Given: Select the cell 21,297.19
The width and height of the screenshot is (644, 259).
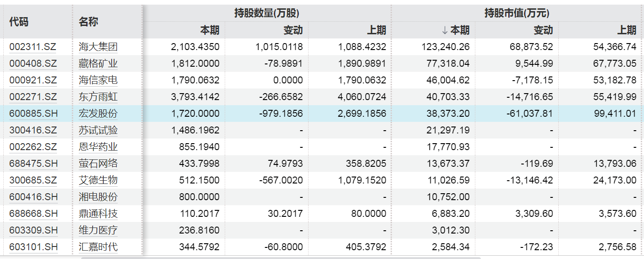Looking at the screenshot, I should (x=448, y=130).
